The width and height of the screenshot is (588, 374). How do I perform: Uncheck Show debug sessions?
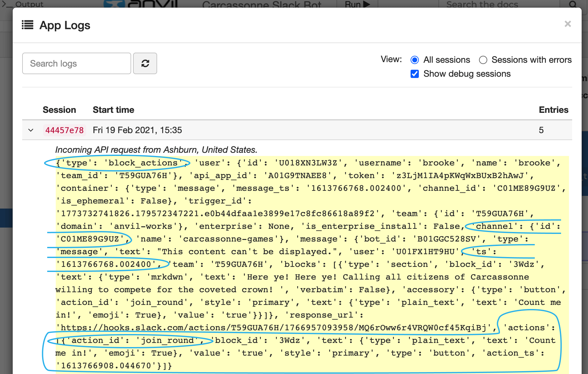point(414,74)
